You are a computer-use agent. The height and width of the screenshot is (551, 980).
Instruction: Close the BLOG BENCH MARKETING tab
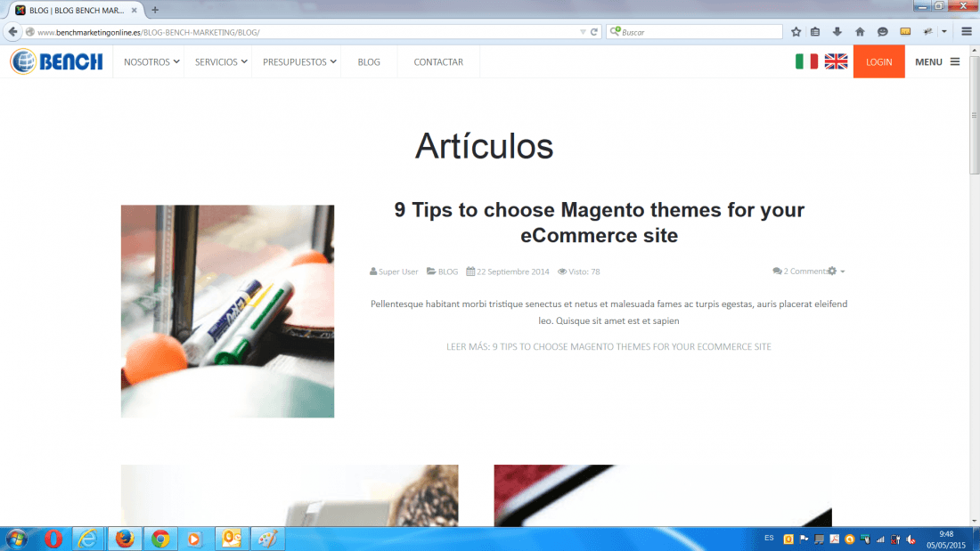click(x=135, y=11)
